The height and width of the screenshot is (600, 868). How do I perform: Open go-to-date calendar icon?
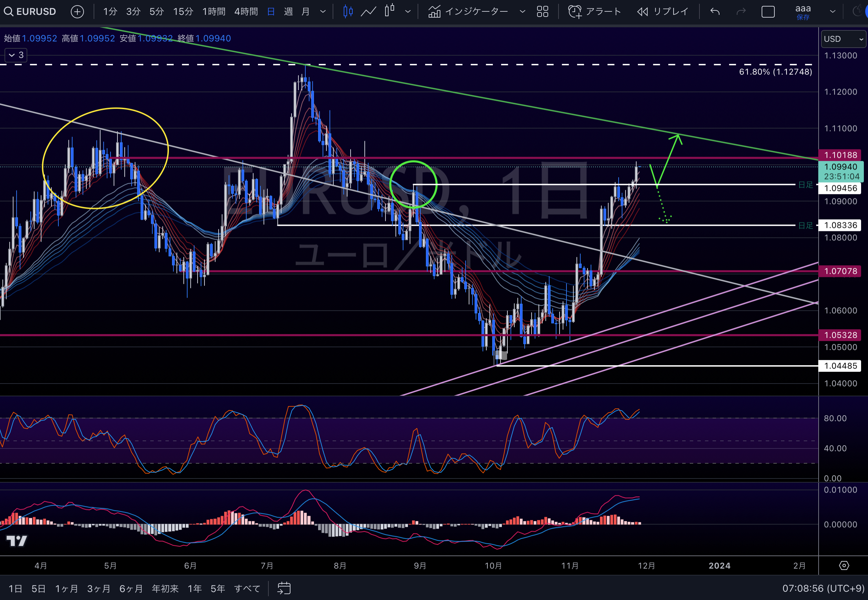284,588
